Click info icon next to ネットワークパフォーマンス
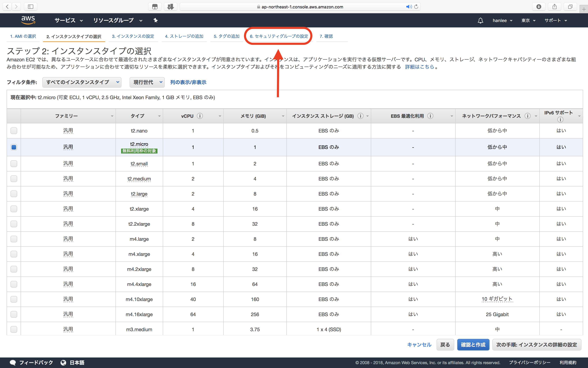 point(527,116)
